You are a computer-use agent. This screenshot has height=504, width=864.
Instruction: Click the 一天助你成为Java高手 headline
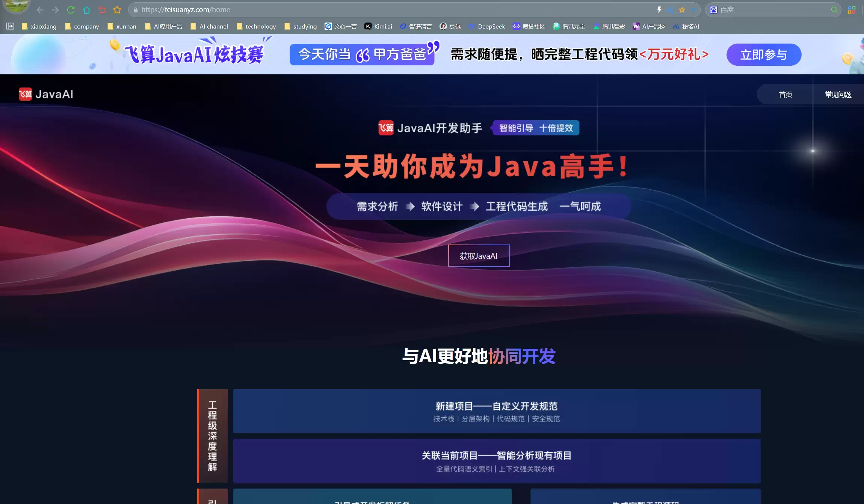tap(471, 166)
